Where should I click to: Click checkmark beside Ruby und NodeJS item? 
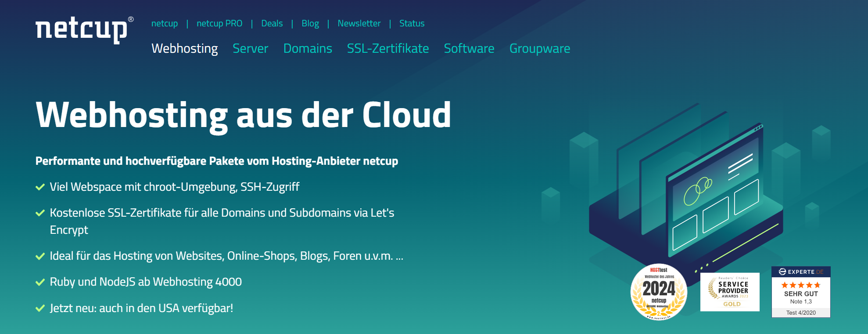coord(40,282)
